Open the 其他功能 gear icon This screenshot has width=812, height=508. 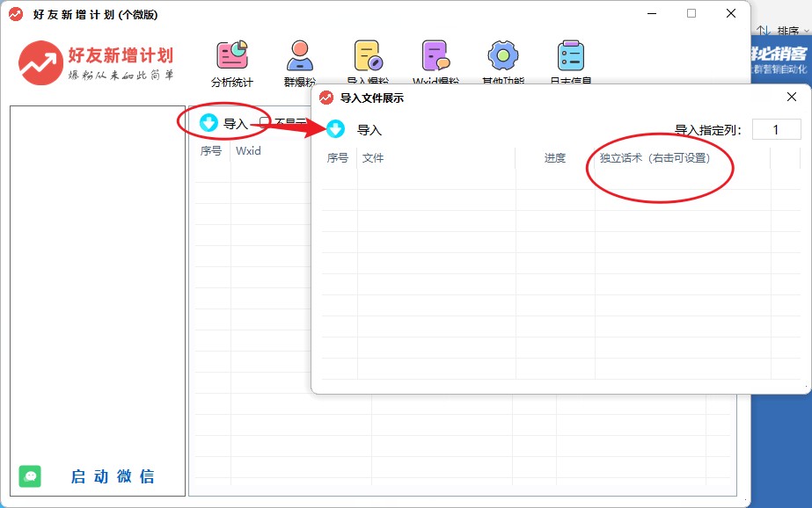click(503, 56)
